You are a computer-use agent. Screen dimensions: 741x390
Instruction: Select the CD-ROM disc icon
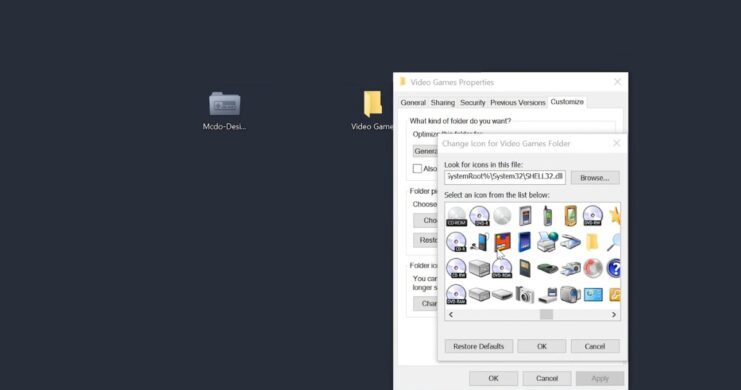456,216
